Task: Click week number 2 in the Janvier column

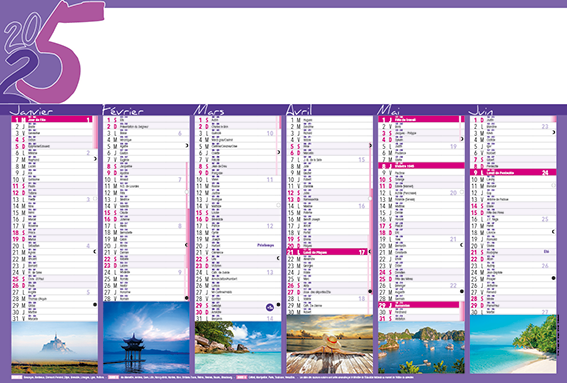Action: tap(88, 153)
